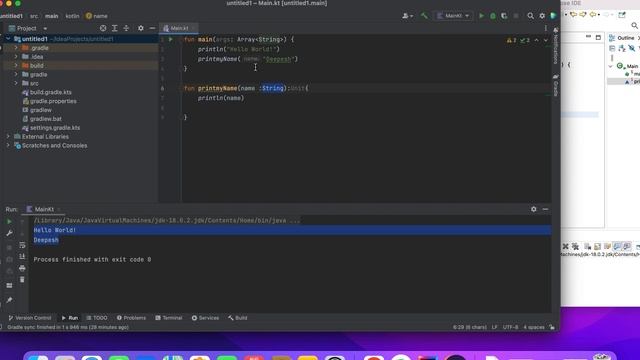
Task: Click the wrench icon in Run panel
Action: pos(9,233)
